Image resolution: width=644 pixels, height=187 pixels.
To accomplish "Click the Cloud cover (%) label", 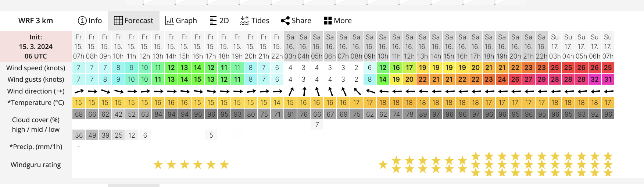I will [x=36, y=120].
